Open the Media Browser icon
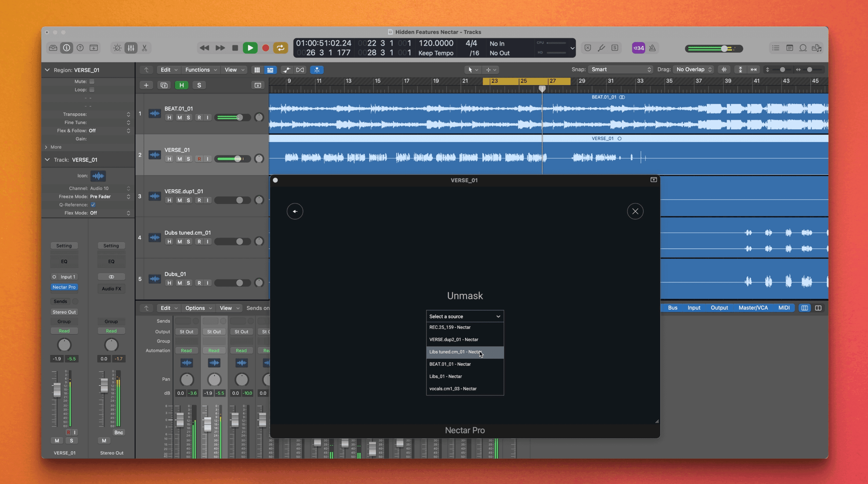Viewport: 868px width, 484px height. pos(817,48)
